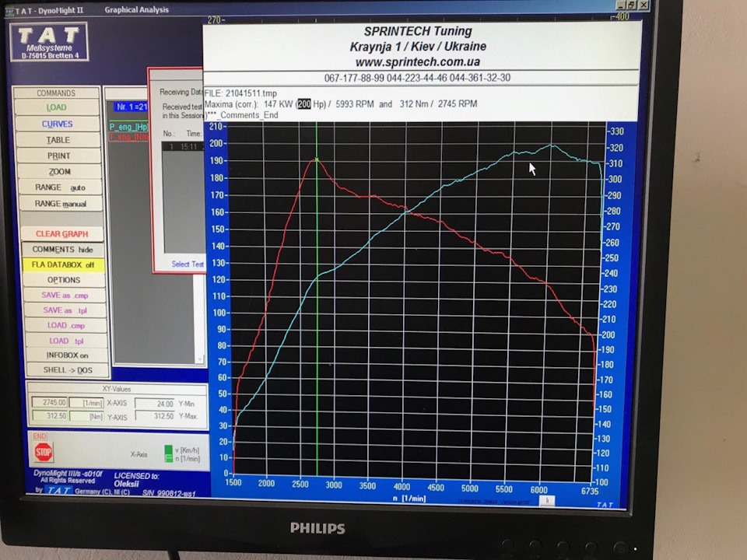This screenshot has width=747, height=560.
Task: Click the red STOP icon
Action: point(44,452)
